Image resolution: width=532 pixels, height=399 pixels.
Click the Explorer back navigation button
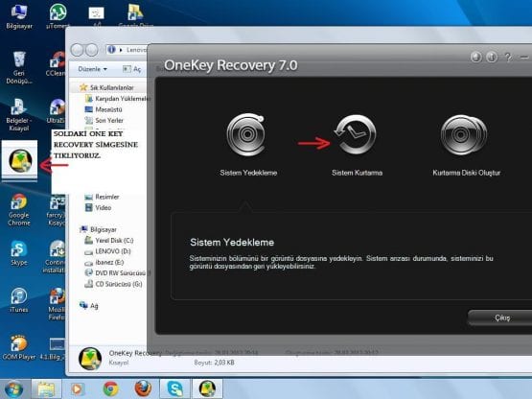(77, 50)
